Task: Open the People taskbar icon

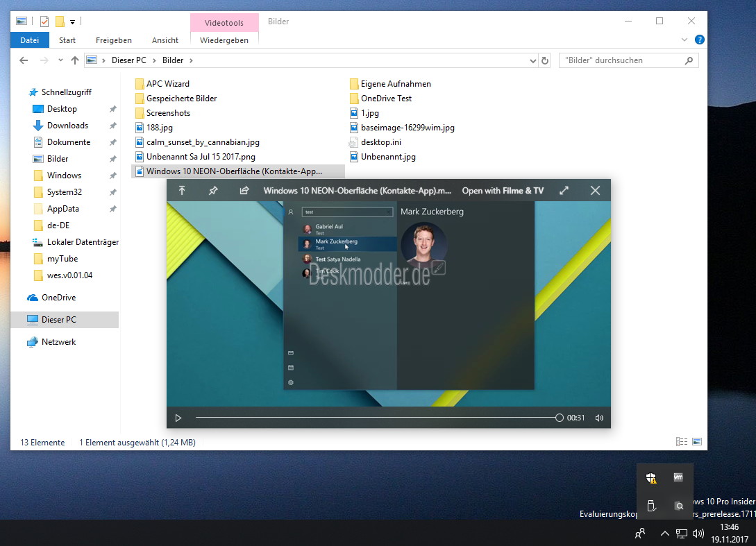Action: click(x=640, y=534)
